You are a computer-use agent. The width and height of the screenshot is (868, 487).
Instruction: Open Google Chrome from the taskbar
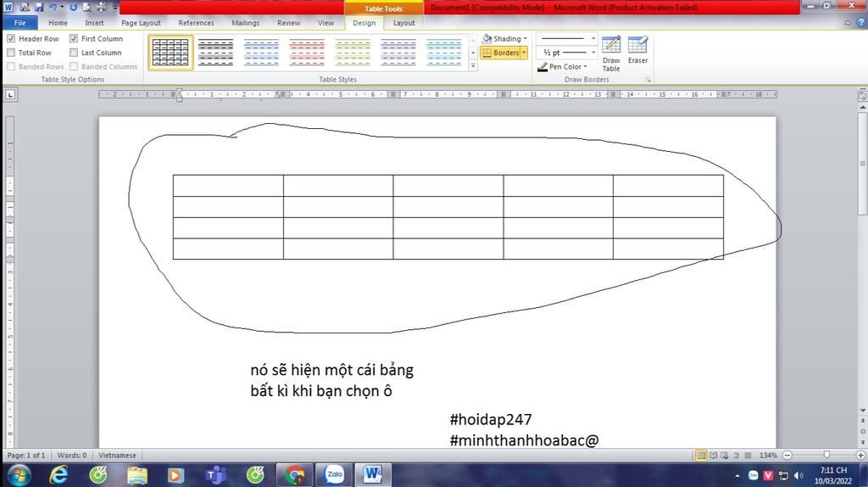point(295,475)
